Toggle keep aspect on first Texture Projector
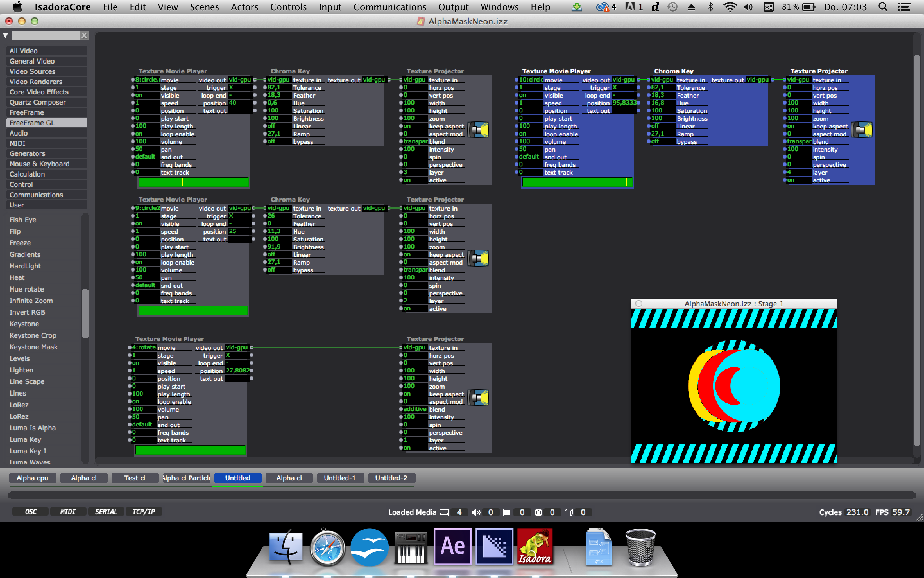 coord(415,126)
